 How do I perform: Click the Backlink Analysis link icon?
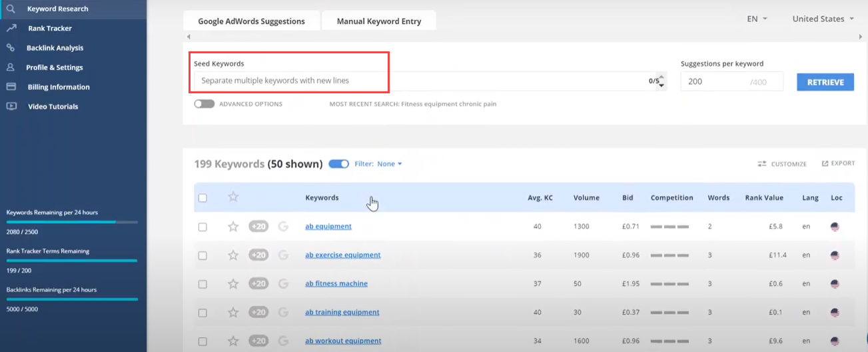11,48
